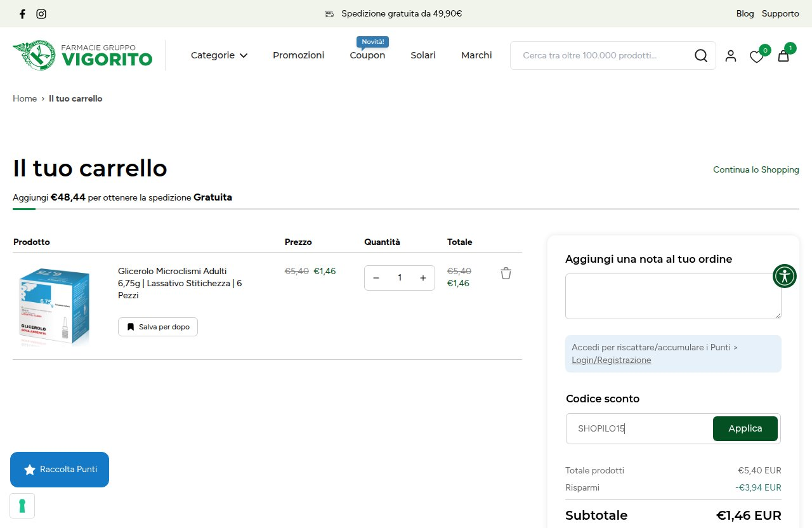
Task: Decrease the quantity with the minus button
Action: (x=376, y=278)
